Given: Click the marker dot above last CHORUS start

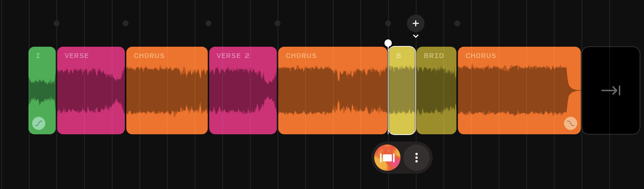Looking at the screenshot, I should coord(457,23).
